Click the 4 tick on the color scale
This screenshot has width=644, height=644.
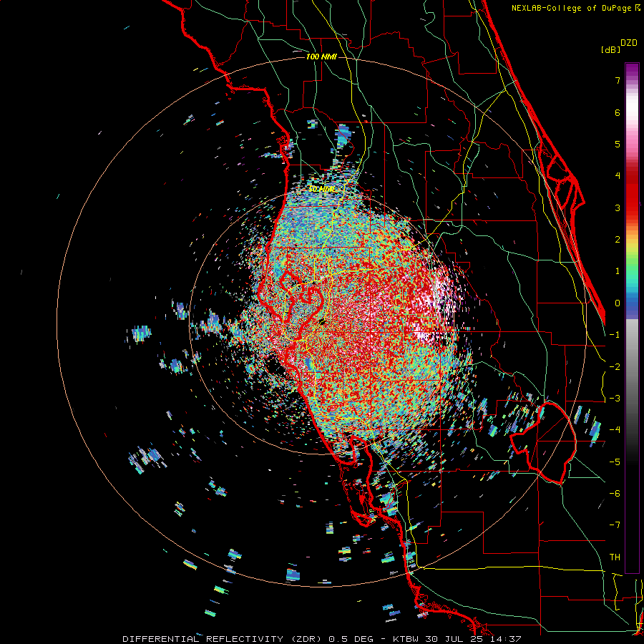coord(618,176)
